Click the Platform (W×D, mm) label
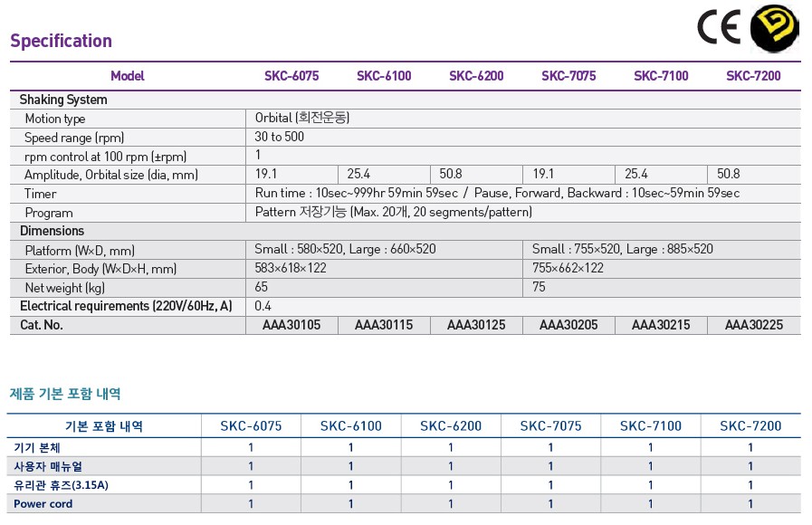 coord(80,251)
